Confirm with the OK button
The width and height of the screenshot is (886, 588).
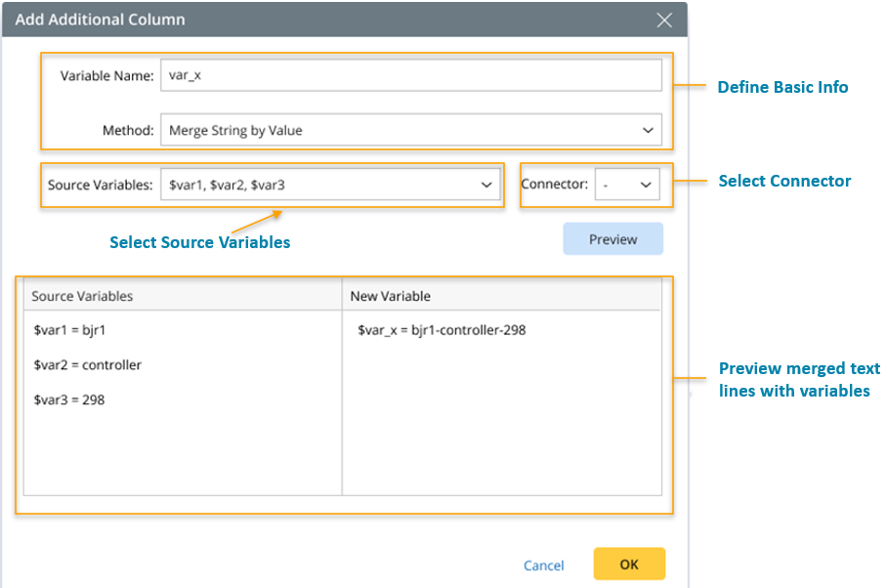click(x=629, y=565)
